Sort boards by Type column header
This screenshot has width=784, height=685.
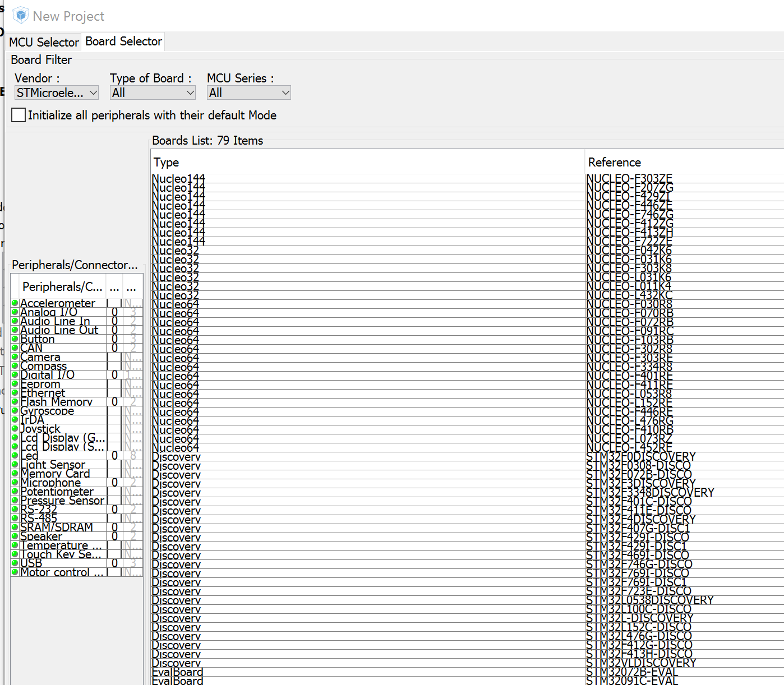tap(367, 163)
